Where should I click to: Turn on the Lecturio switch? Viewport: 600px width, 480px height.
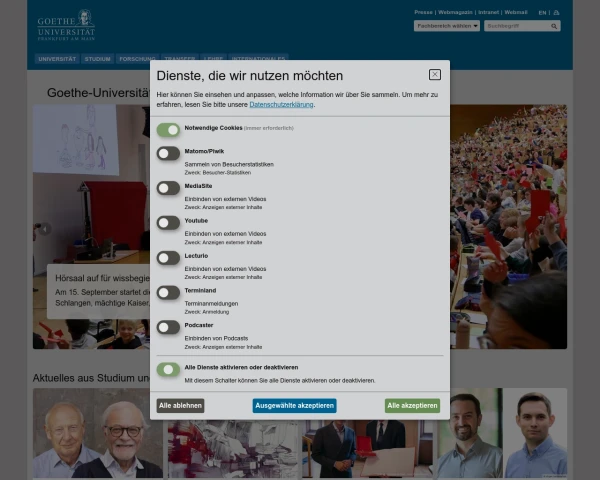pos(168,258)
